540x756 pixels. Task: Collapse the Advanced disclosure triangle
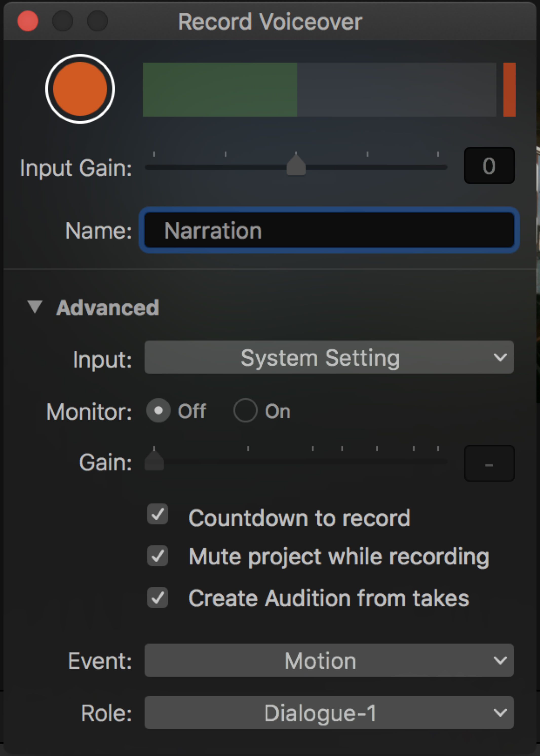(x=35, y=307)
